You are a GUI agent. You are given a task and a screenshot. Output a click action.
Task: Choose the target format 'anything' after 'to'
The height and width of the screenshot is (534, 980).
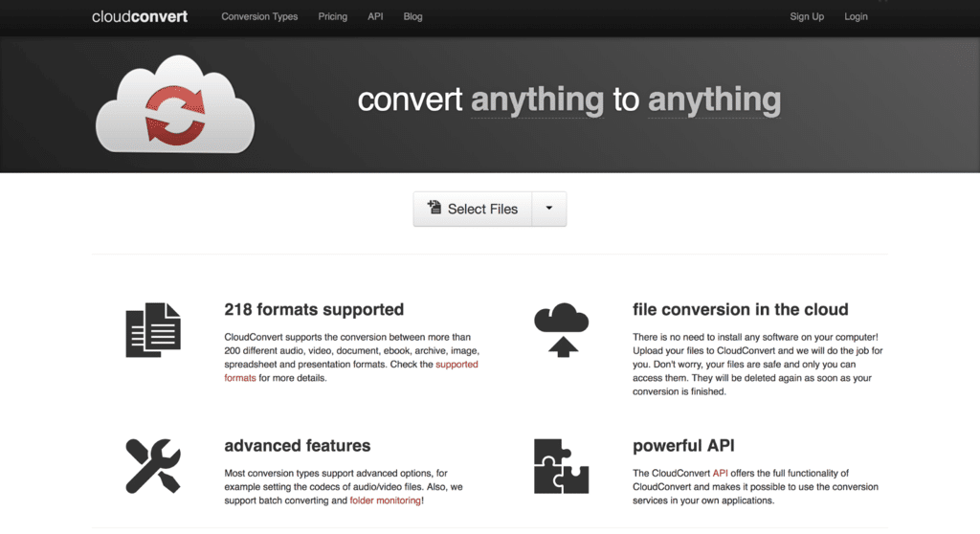click(714, 100)
